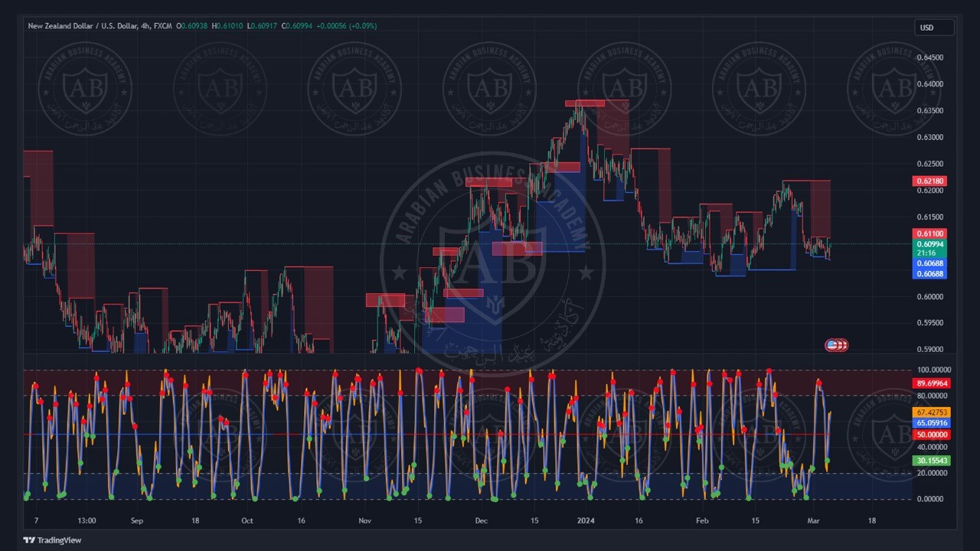Click the red 89.69964 indicator value tag
980x551 pixels.
pyautogui.click(x=932, y=383)
